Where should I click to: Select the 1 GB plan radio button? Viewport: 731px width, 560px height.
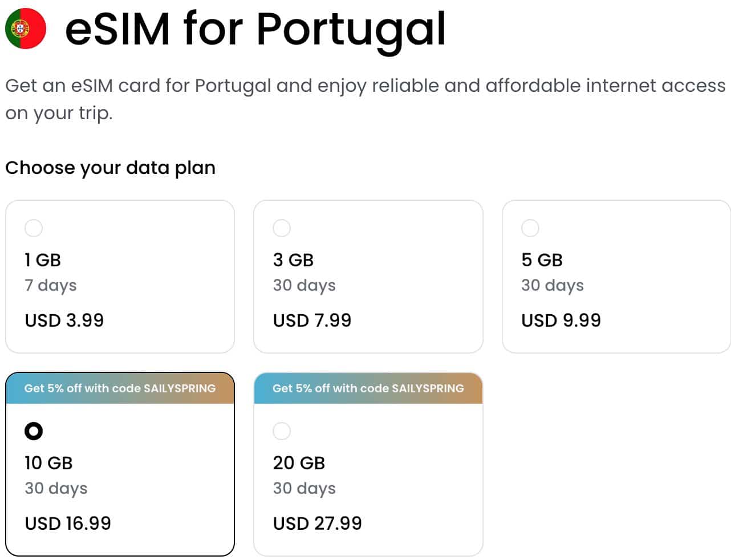point(34,228)
